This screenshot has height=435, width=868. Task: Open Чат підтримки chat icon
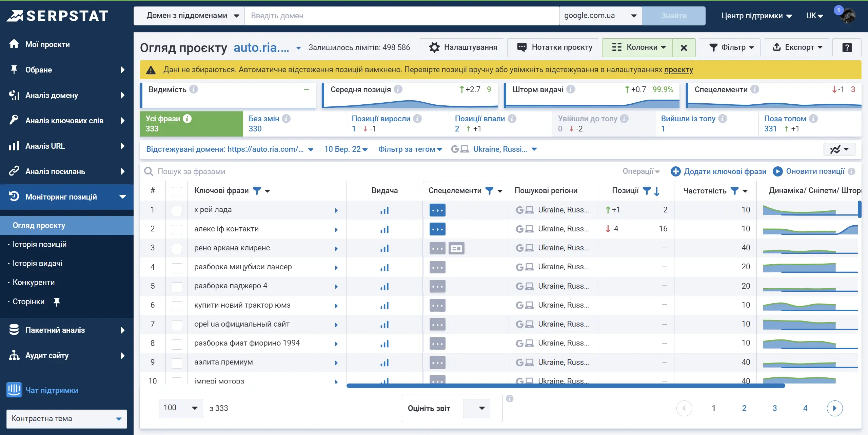click(x=14, y=390)
